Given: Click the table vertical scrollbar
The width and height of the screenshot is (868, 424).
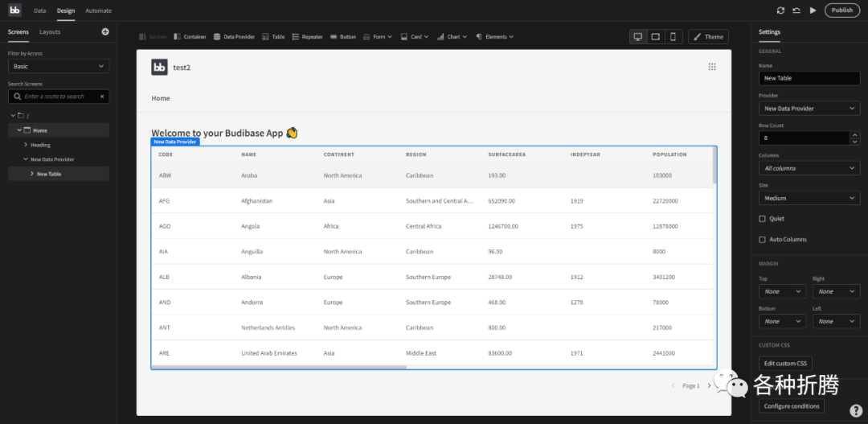Looking at the screenshot, I should (x=714, y=165).
